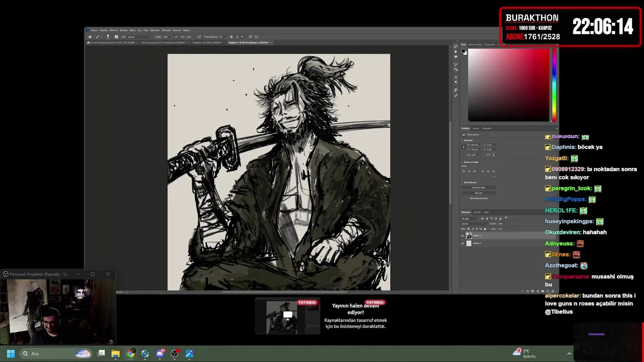
Task: Open the smoothing options gear icon
Action: point(231,37)
